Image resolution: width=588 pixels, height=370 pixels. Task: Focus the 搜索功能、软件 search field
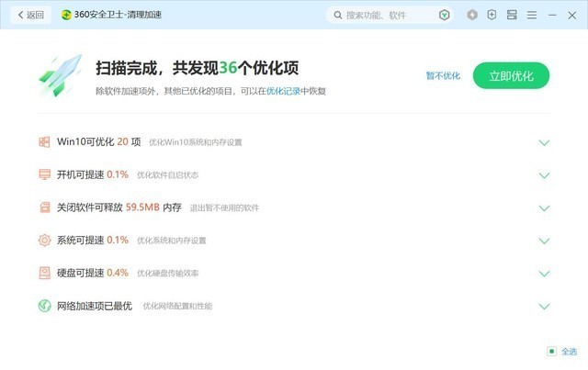tap(390, 15)
